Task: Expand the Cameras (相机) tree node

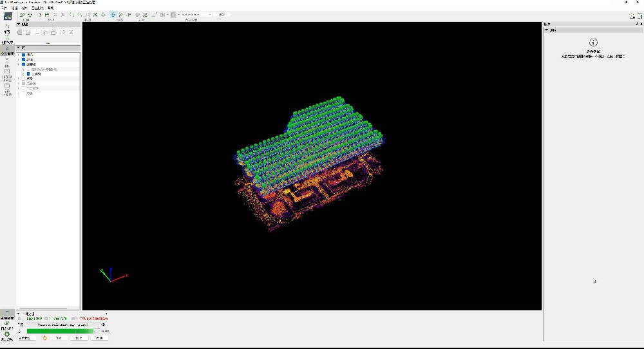Action: click(19, 55)
